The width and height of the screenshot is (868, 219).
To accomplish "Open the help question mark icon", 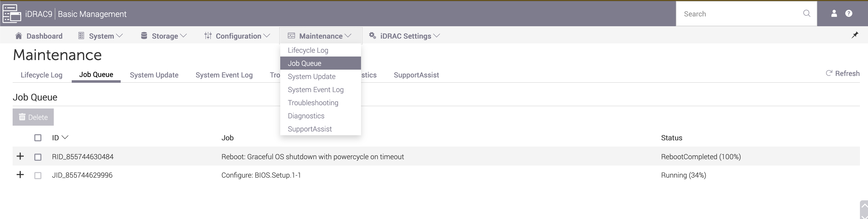I will 849,13.
